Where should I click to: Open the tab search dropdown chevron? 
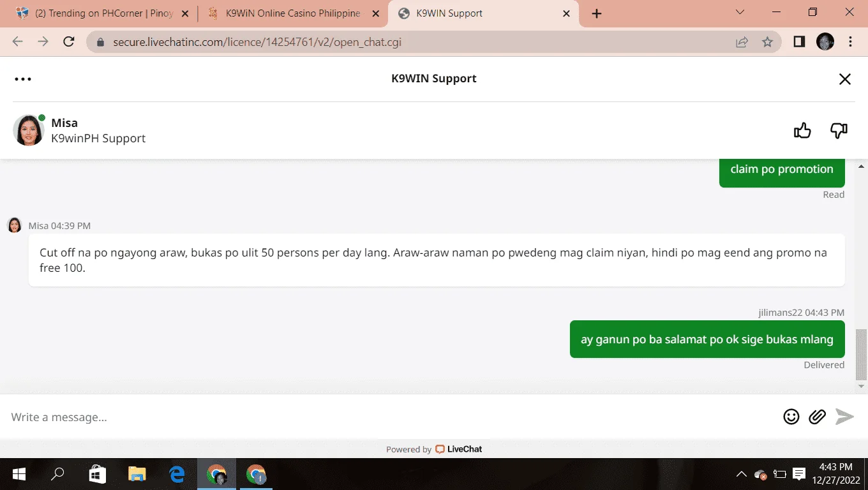click(740, 12)
